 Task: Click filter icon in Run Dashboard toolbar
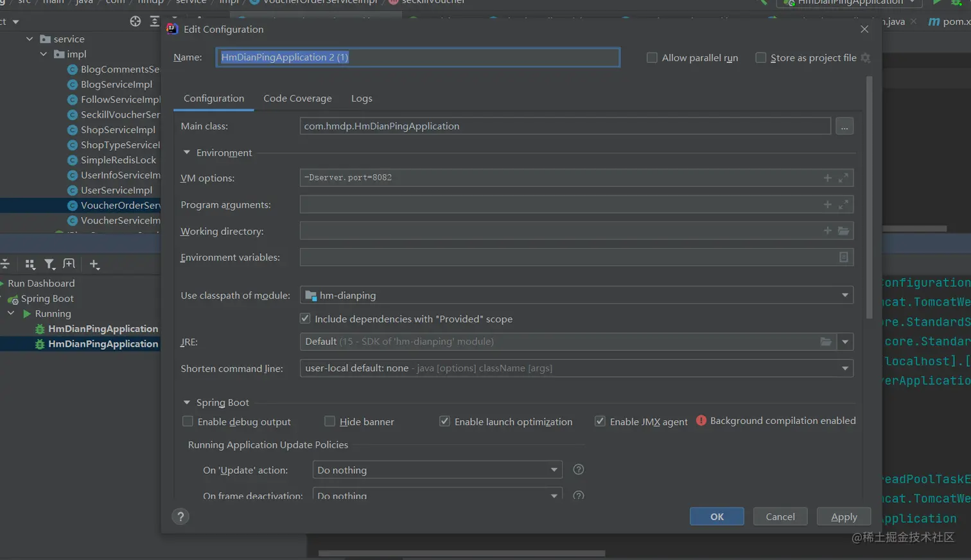[x=49, y=264]
